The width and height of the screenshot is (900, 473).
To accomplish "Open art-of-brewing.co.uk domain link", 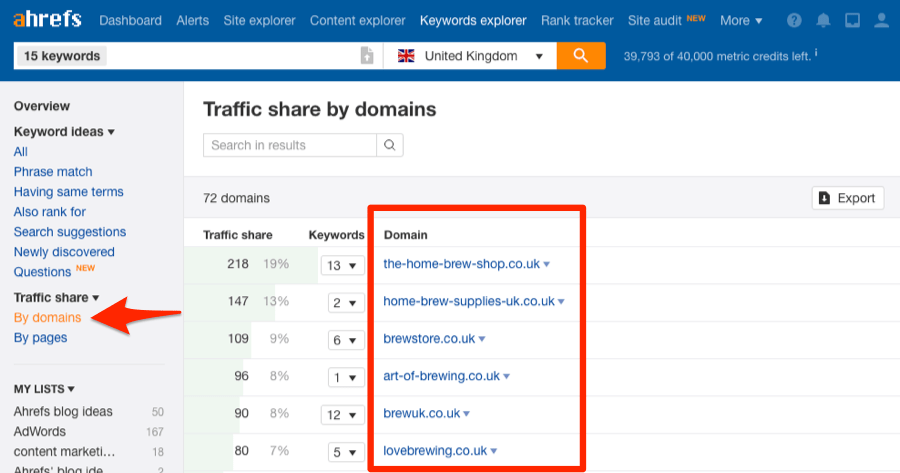I will click(441, 376).
